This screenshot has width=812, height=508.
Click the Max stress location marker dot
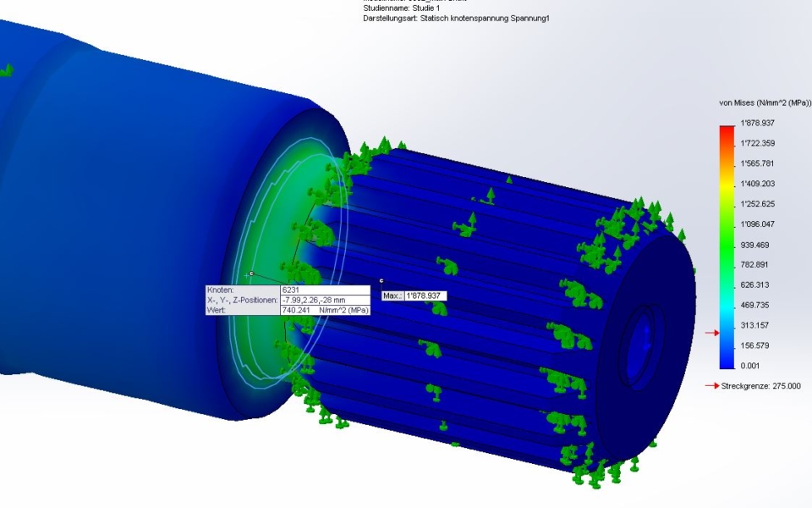(381, 280)
